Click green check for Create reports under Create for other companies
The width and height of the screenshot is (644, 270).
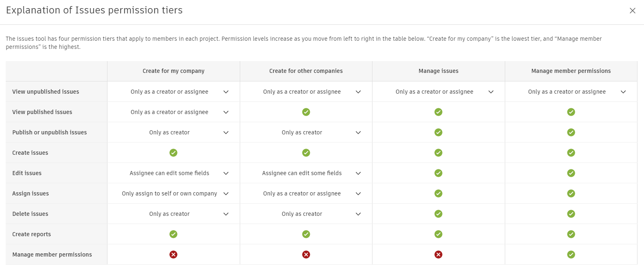point(306,234)
